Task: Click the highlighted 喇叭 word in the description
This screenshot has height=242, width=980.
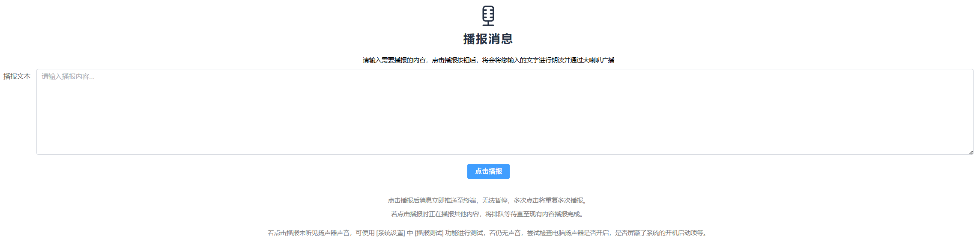Action: point(595,60)
